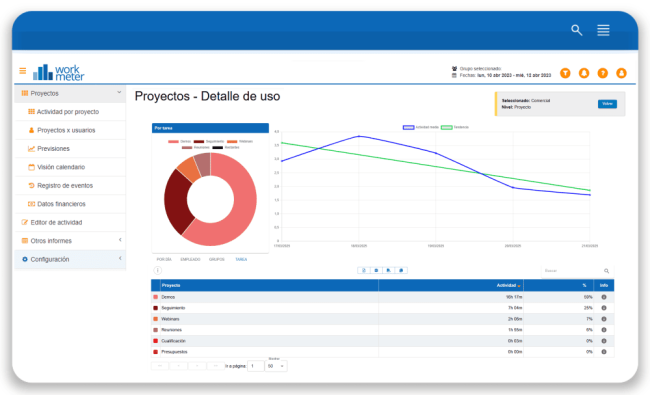Open the orange notifications bell icon
This screenshot has height=395, width=650.
click(x=584, y=73)
